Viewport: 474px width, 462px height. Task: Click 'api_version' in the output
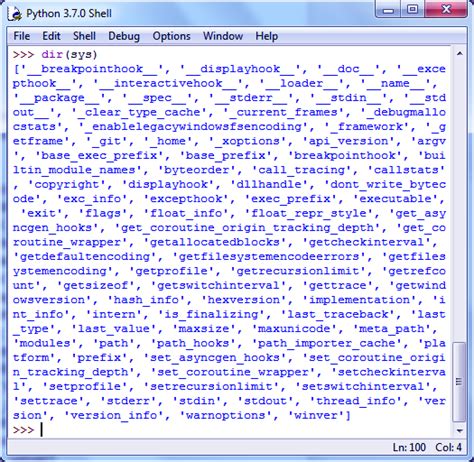click(x=349, y=141)
